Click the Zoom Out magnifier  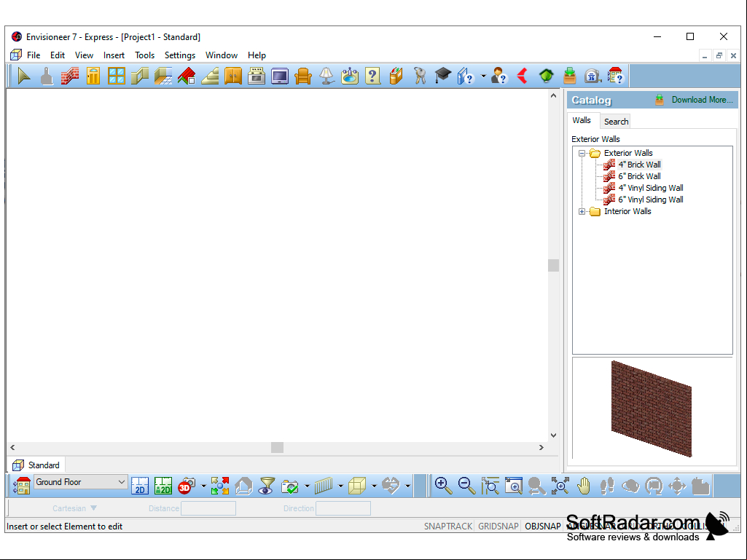tap(467, 486)
